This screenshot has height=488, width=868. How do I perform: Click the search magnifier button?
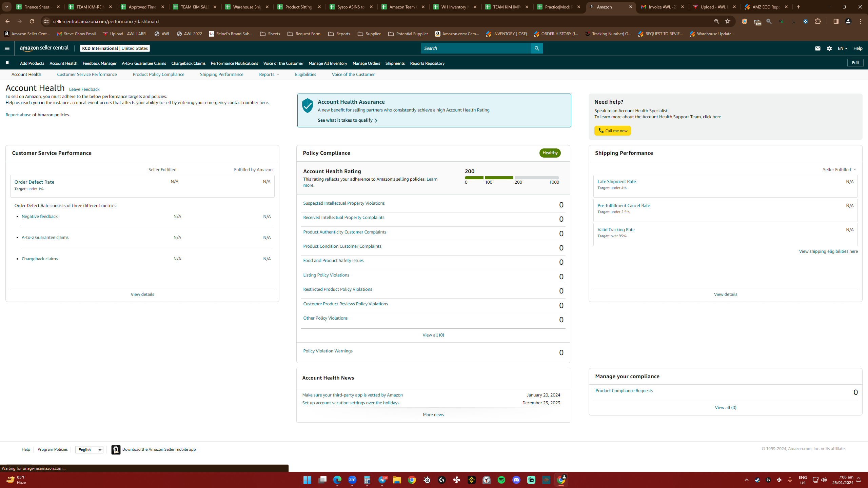pos(537,48)
